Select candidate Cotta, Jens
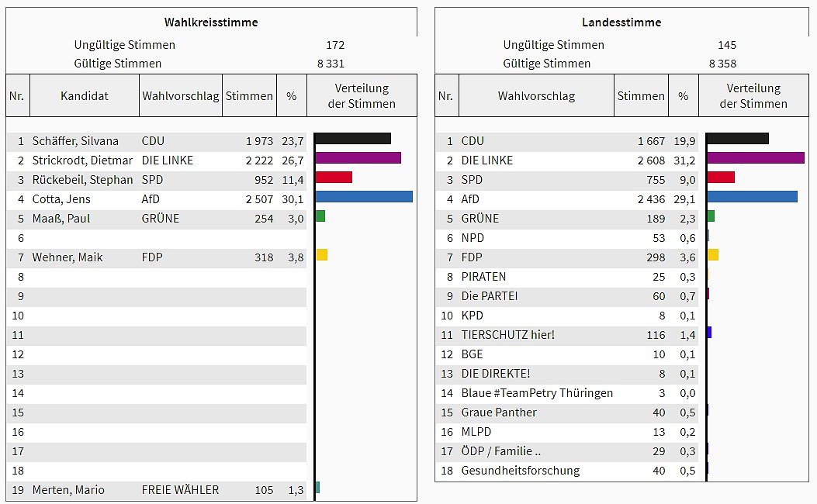Viewport: 817px width, 504px height. (61, 199)
